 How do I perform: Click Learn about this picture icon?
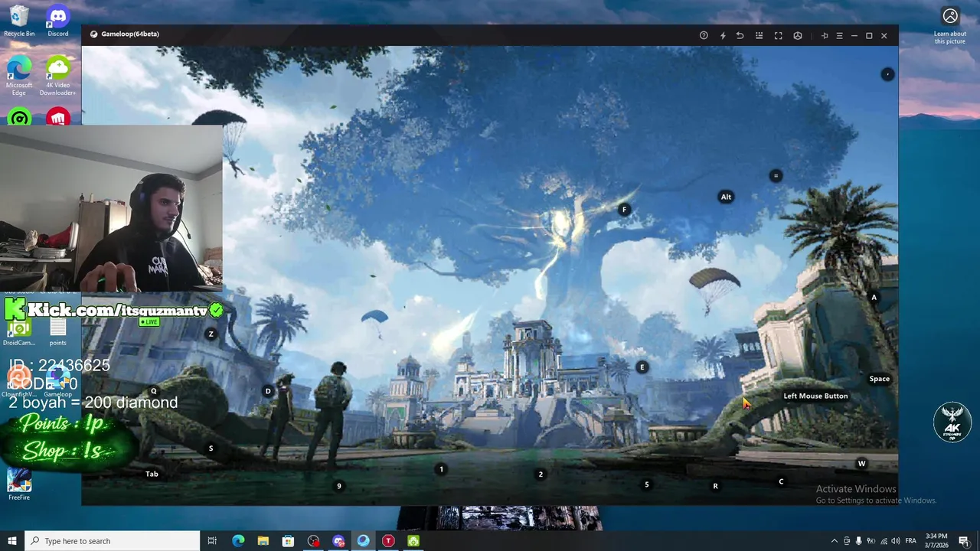pyautogui.click(x=950, y=25)
